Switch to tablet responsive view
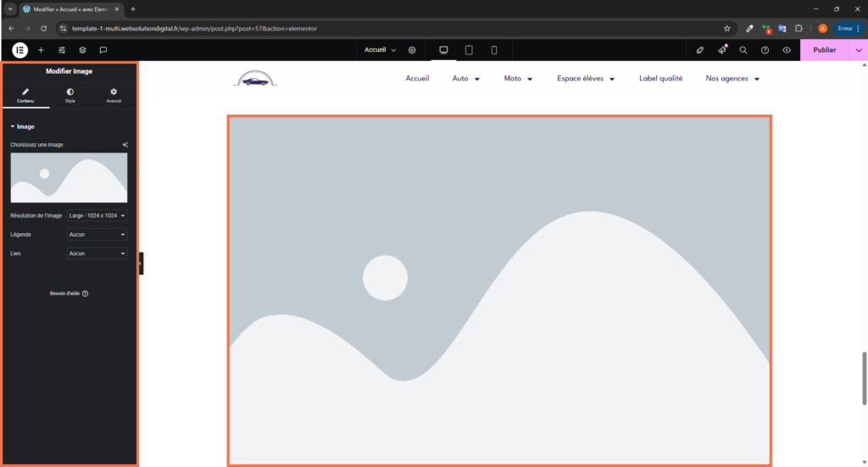Viewport: 868px width, 467px height. [x=469, y=50]
